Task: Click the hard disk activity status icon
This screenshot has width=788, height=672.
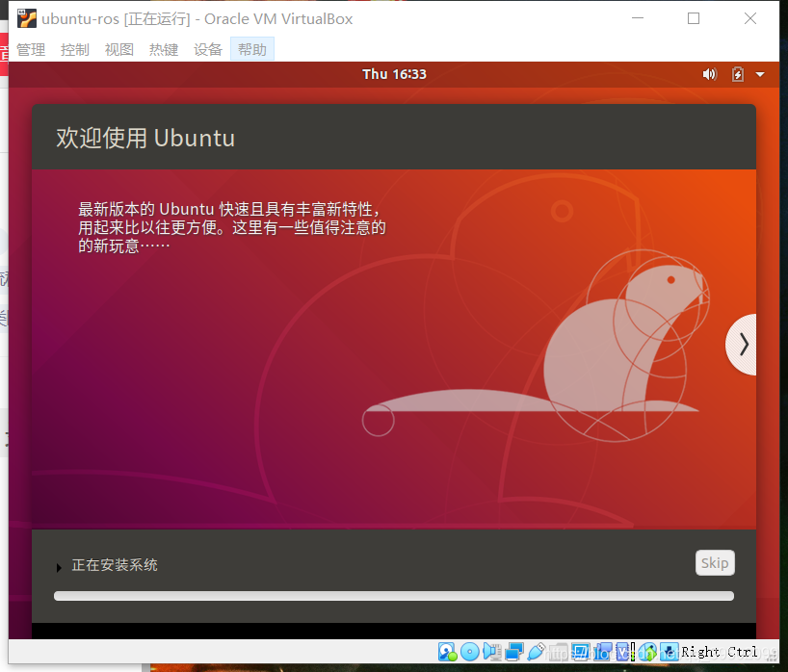Action: tap(447, 652)
